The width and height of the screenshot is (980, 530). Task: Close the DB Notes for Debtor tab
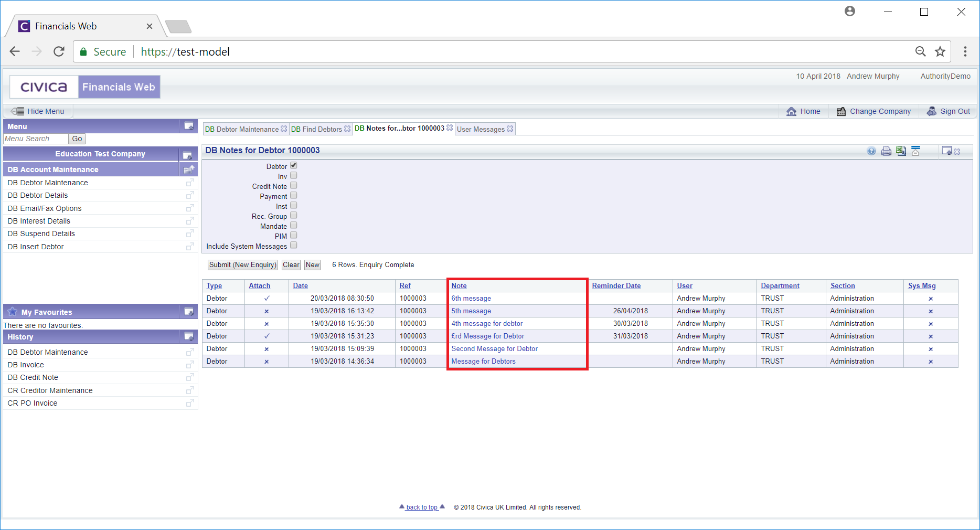450,128
